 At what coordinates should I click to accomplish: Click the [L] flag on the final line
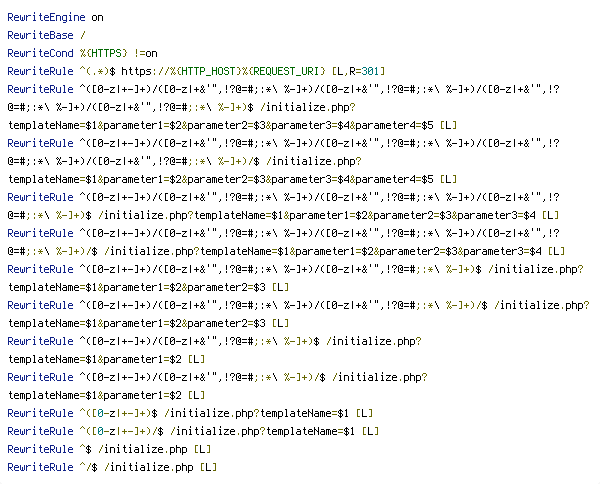point(208,467)
